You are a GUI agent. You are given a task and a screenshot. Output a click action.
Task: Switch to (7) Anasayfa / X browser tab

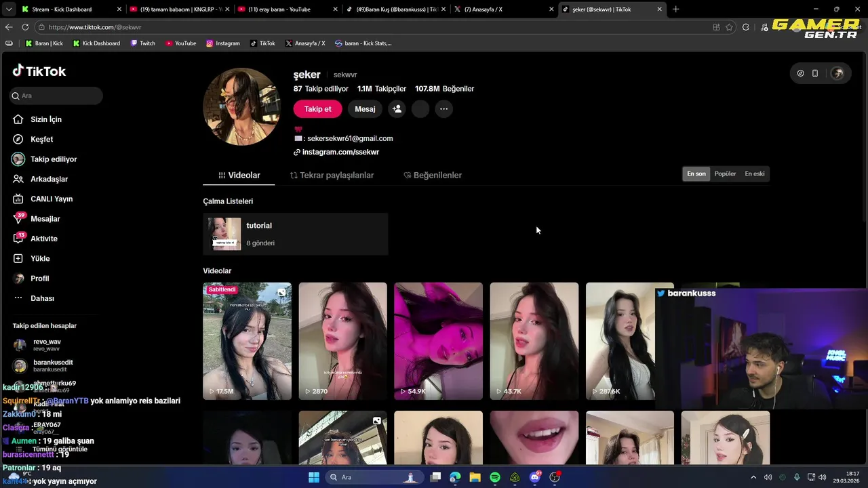click(x=503, y=9)
